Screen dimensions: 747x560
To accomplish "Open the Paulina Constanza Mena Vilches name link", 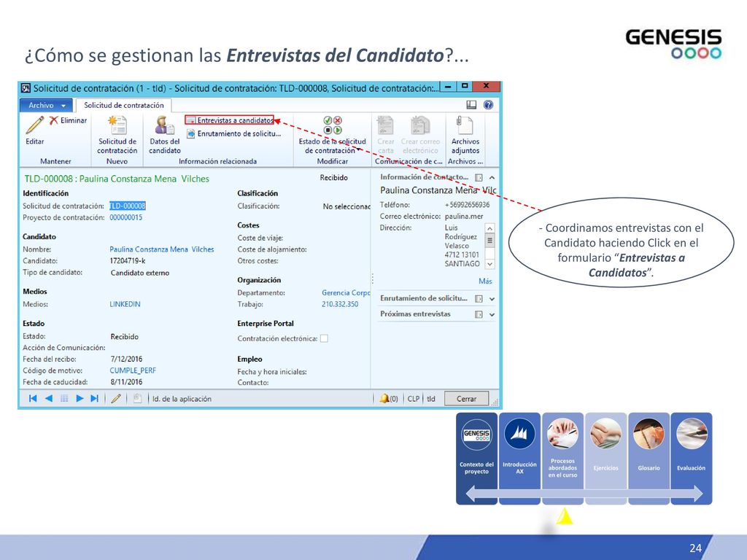I will coord(161,249).
